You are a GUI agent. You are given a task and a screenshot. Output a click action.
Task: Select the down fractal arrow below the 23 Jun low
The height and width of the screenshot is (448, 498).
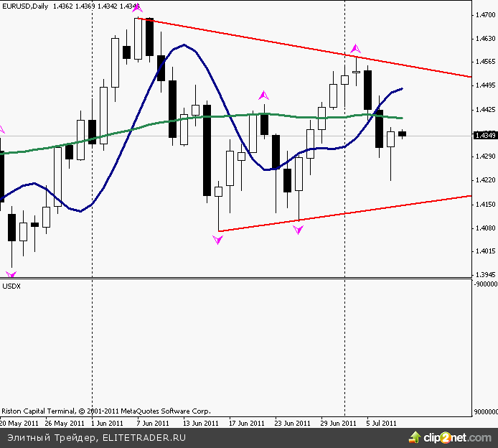[299, 229]
